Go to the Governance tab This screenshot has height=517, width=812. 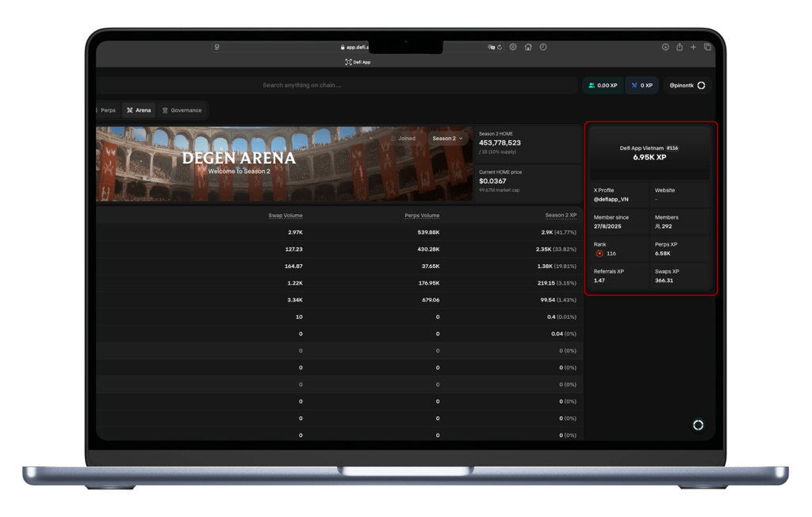(x=182, y=110)
